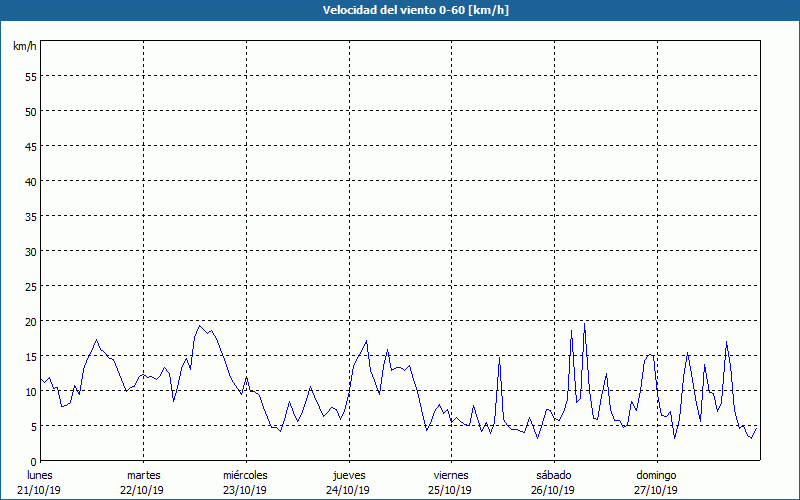Viewport: 800px width, 500px height.
Task: Click the y-axis value 25
Action: click(x=31, y=287)
